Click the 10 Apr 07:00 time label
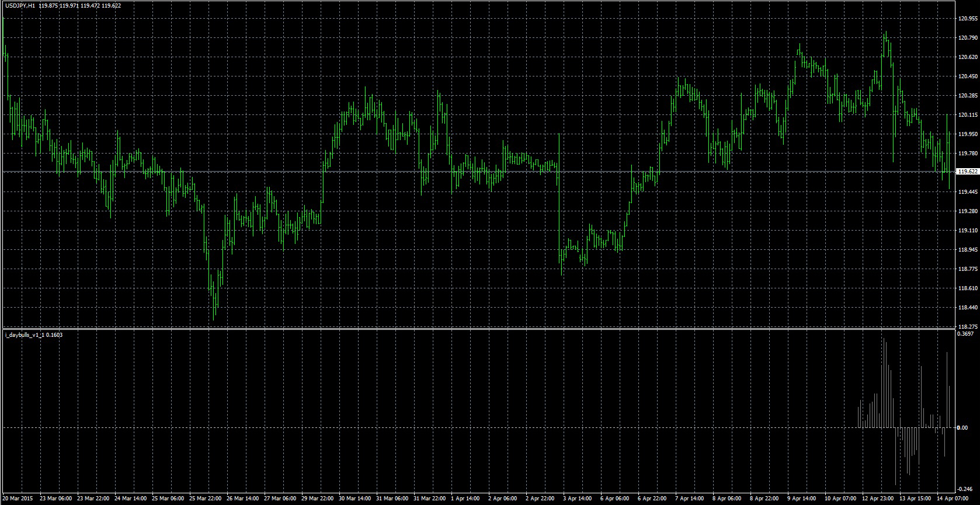Viewport: 980px width, 505px height. (840, 499)
